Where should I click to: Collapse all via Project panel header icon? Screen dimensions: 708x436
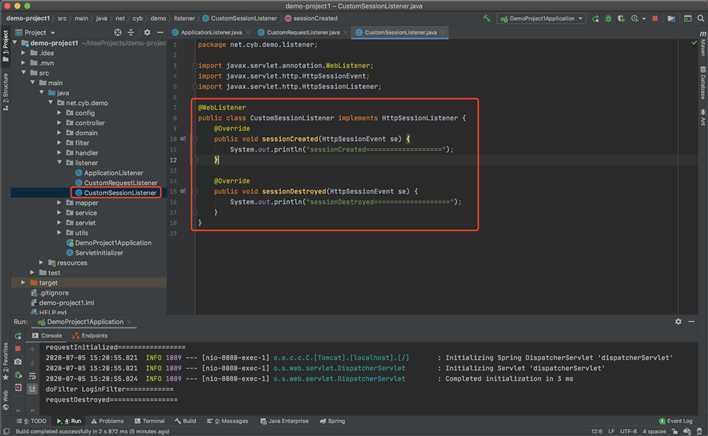coord(131,32)
